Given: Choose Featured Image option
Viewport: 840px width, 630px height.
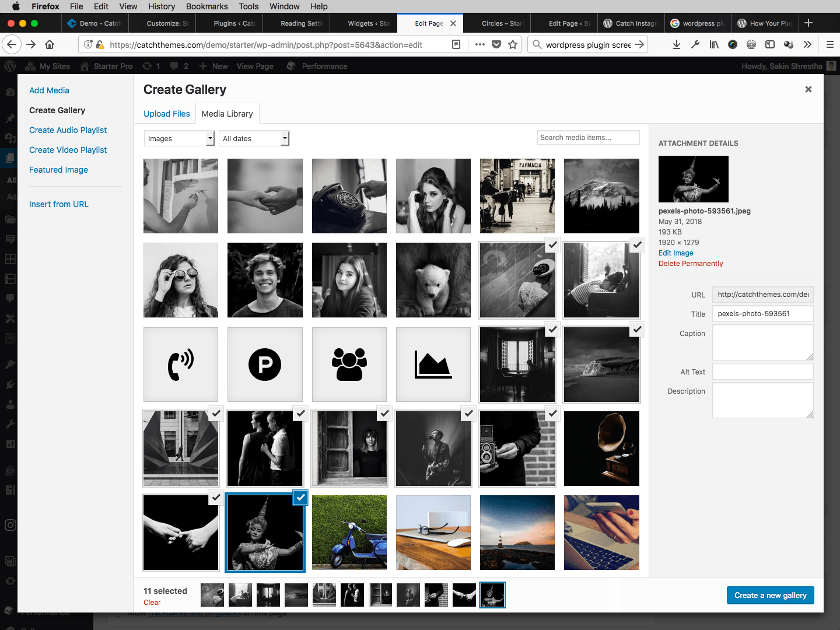Looking at the screenshot, I should (x=58, y=170).
